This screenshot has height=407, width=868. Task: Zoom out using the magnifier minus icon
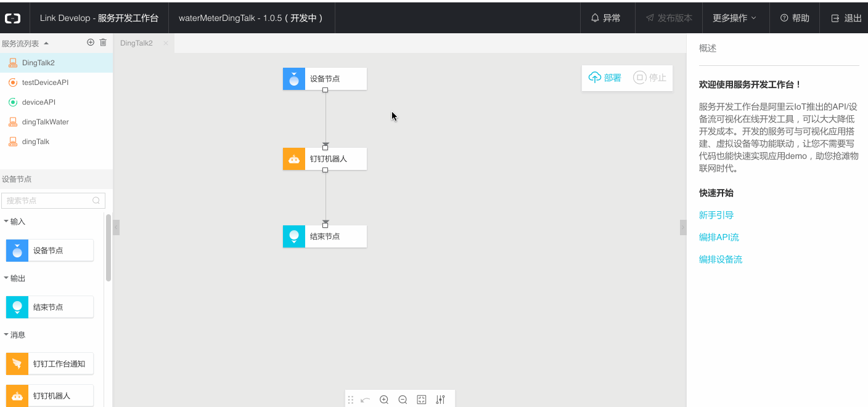[403, 400]
